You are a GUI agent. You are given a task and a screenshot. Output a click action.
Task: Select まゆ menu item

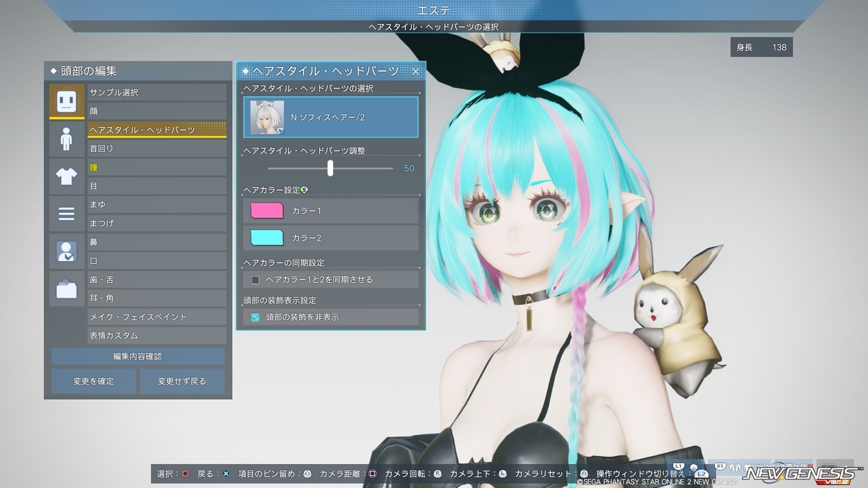coord(157,205)
